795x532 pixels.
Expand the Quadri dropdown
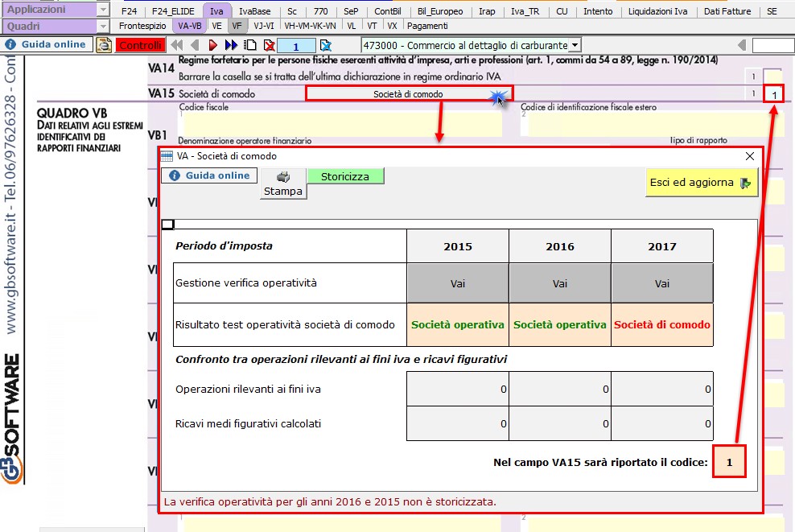[103, 26]
